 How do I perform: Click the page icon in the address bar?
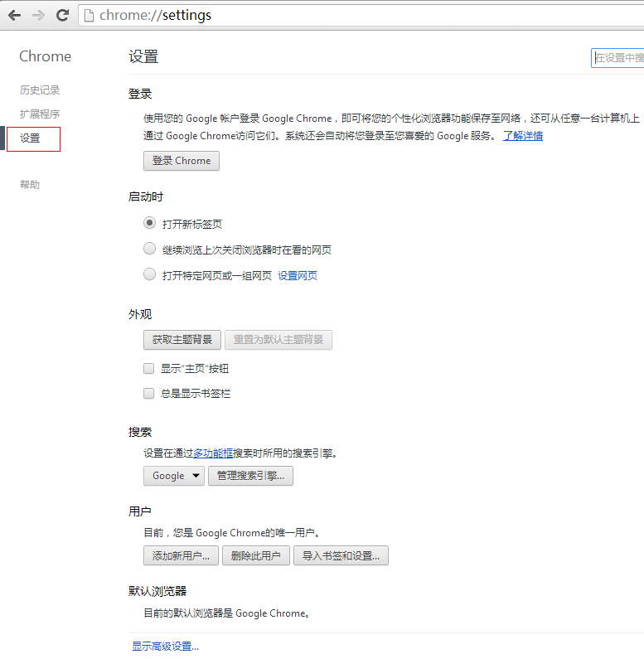pyautogui.click(x=90, y=16)
